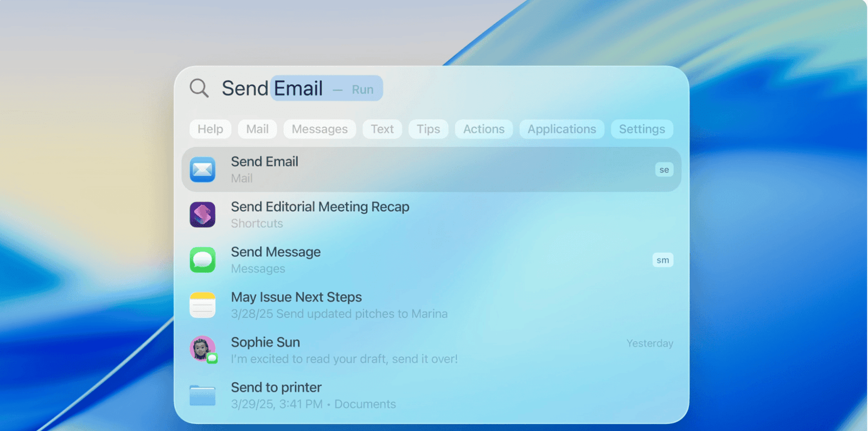Select the Messages filter chip

(x=320, y=129)
